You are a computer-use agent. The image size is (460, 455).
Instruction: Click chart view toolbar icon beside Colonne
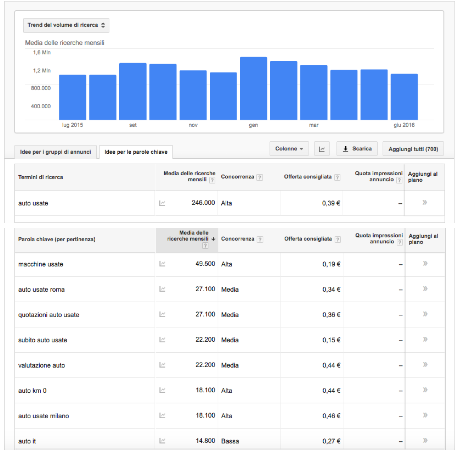(322, 149)
